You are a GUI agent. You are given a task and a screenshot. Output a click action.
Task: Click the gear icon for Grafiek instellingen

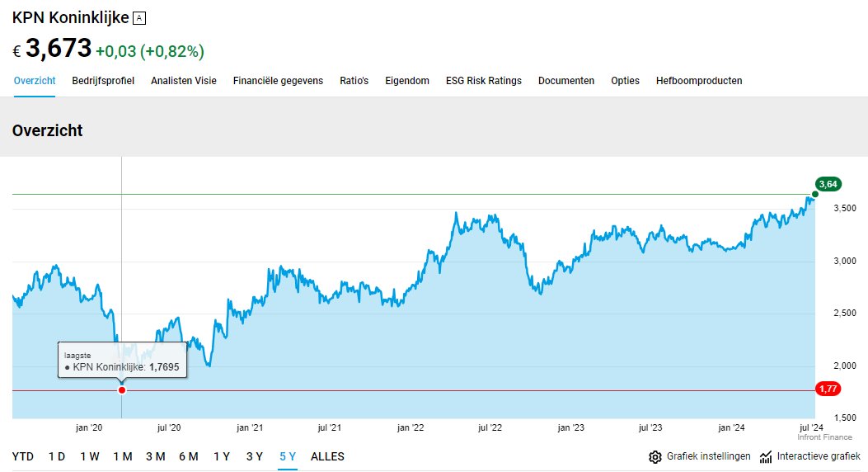click(x=655, y=457)
